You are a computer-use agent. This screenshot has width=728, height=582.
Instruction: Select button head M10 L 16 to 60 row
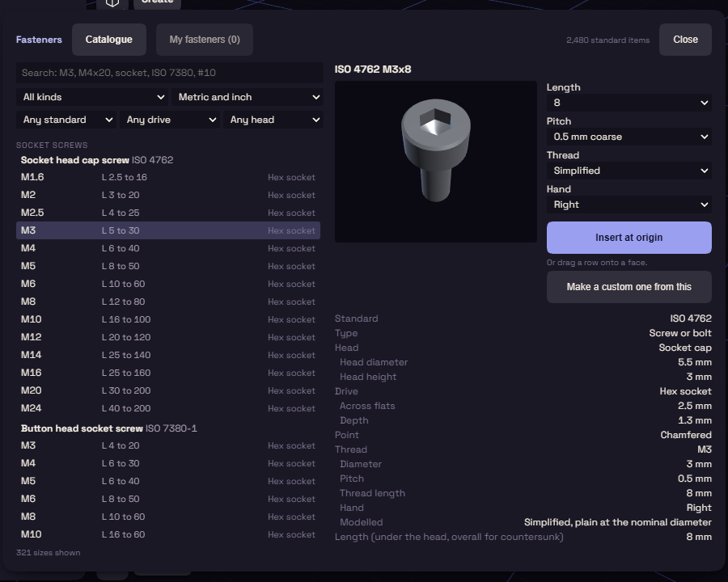click(168, 534)
